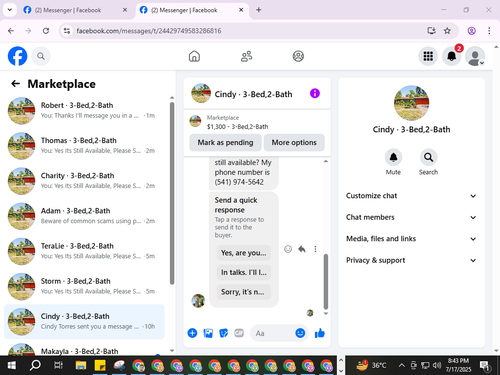Image resolution: width=500 pixels, height=375 pixels.
Task: Select the second Messenger browser tab
Action: (x=192, y=10)
